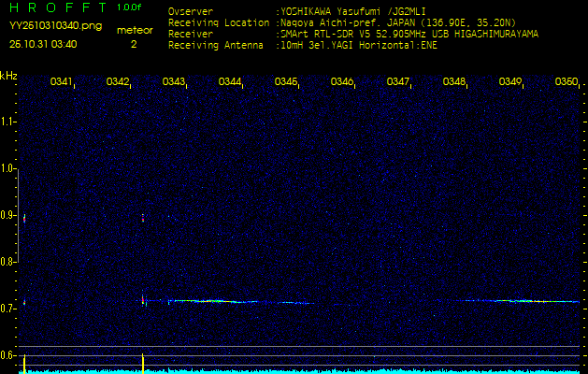The height and width of the screenshot is (374, 588).
Task: Click the 0.7 frequency axis label
Action: [x=8, y=308]
